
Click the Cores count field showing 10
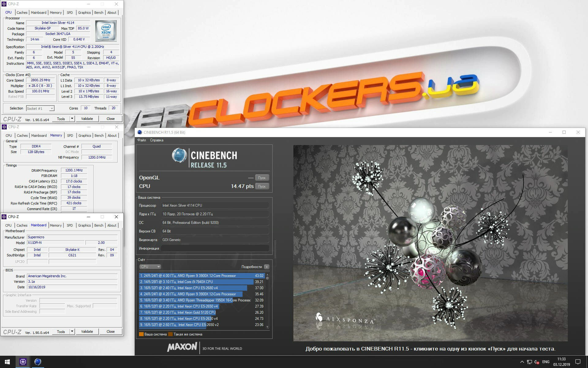pyautogui.click(x=85, y=108)
